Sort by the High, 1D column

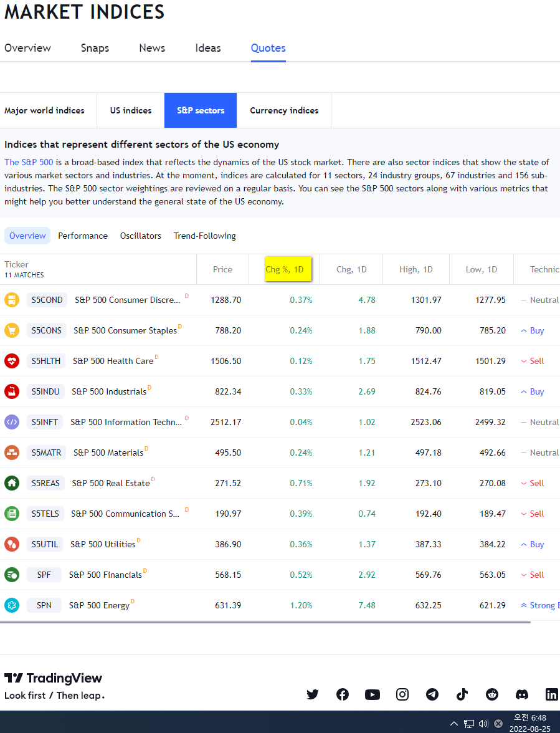415,269
